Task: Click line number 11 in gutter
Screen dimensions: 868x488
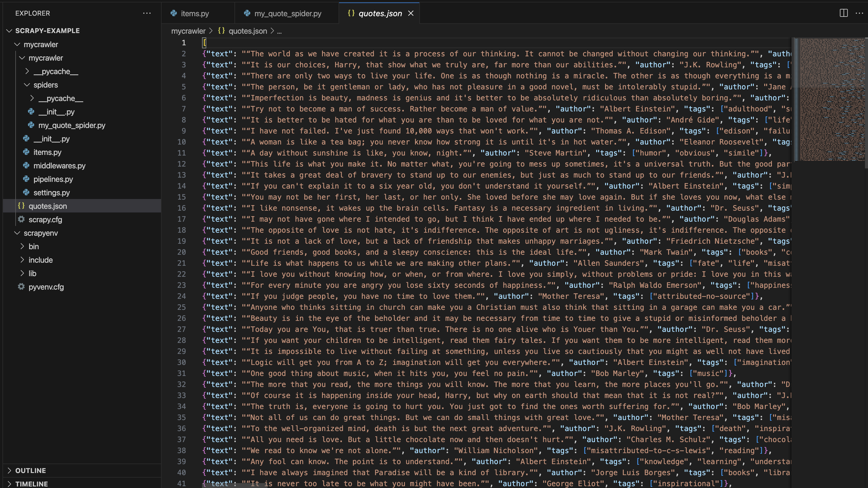Action: pyautogui.click(x=181, y=153)
